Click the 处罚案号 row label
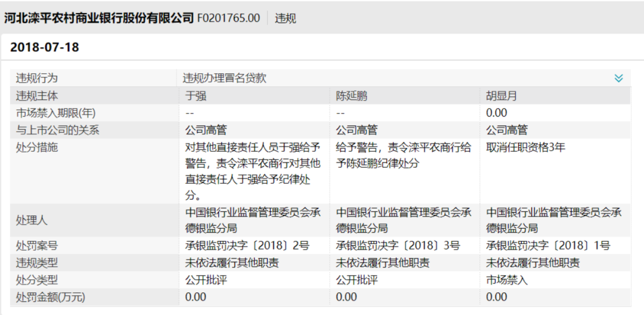The width and height of the screenshot is (644, 315). (x=36, y=246)
